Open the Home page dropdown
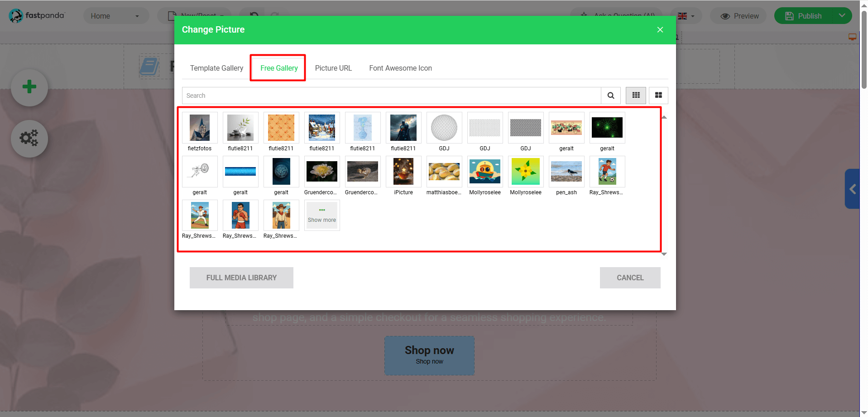Image resolution: width=868 pixels, height=417 pixels. click(x=115, y=15)
